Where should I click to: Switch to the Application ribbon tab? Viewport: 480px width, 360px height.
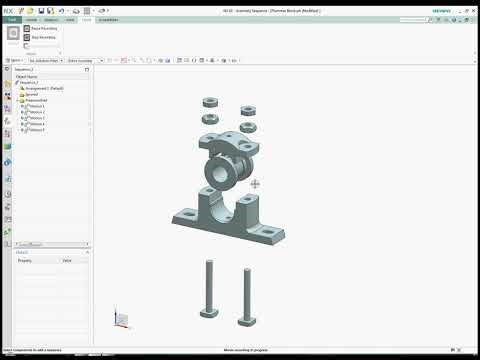coord(108,20)
